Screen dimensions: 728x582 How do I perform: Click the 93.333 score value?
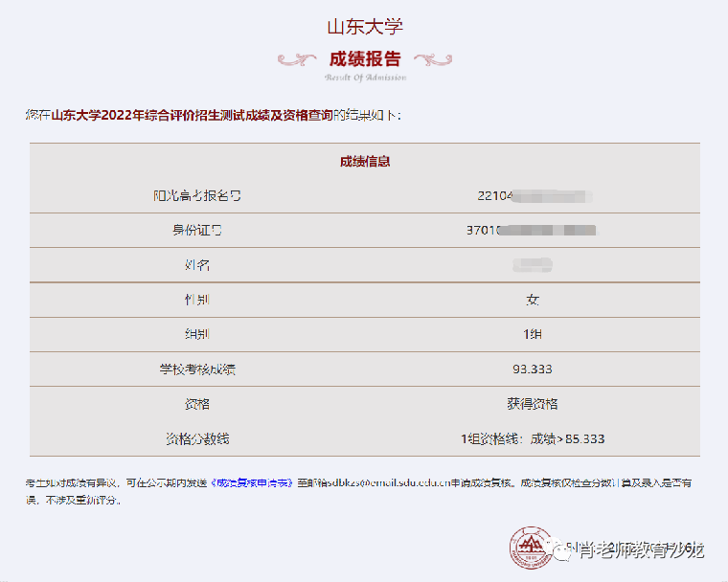[x=533, y=369]
